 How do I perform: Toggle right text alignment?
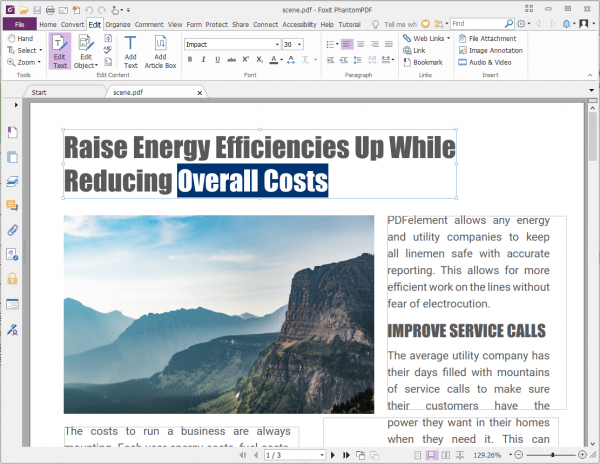375,44
